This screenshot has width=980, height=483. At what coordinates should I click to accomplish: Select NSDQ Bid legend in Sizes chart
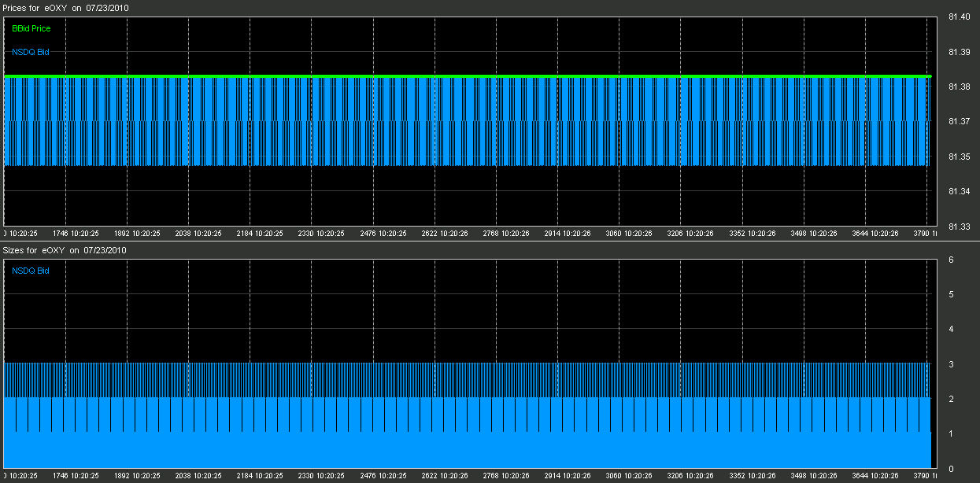coord(31,271)
